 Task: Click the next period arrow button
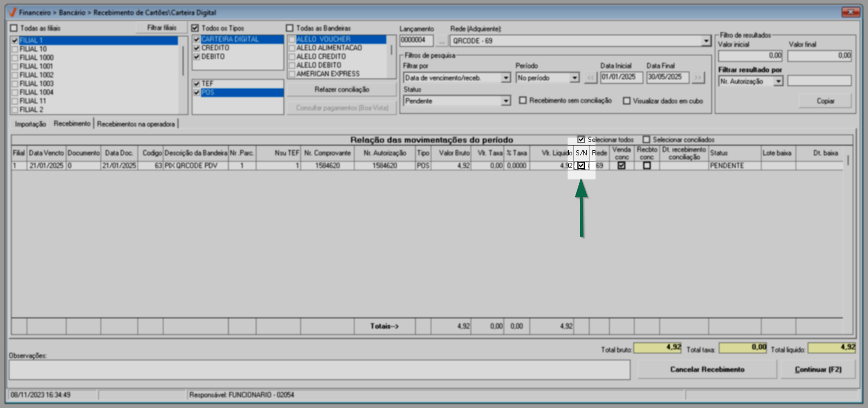[698, 78]
